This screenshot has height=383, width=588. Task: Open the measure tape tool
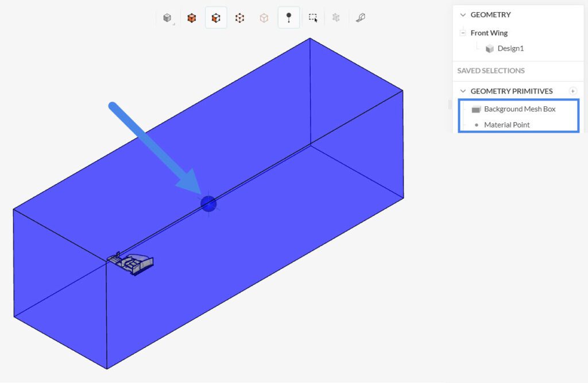click(361, 17)
